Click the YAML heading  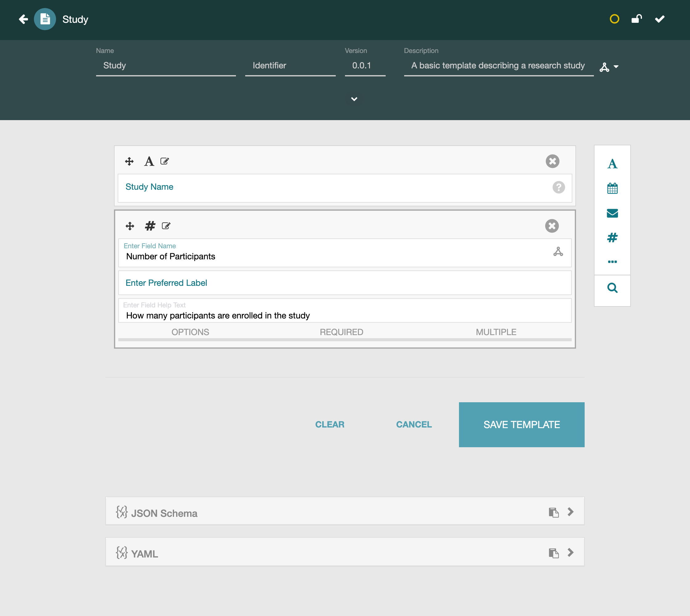[144, 554]
